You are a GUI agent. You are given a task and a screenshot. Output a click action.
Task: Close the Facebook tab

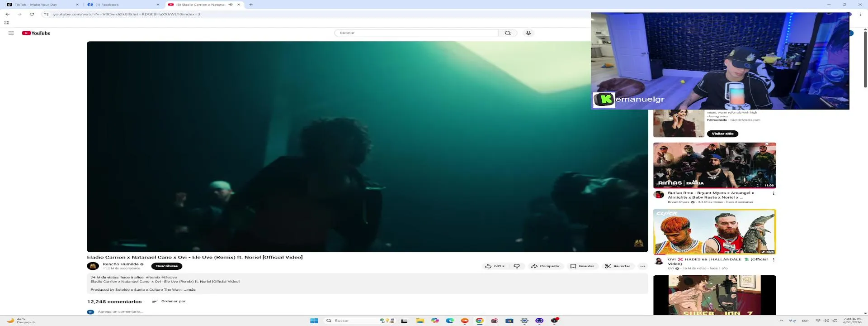[158, 5]
